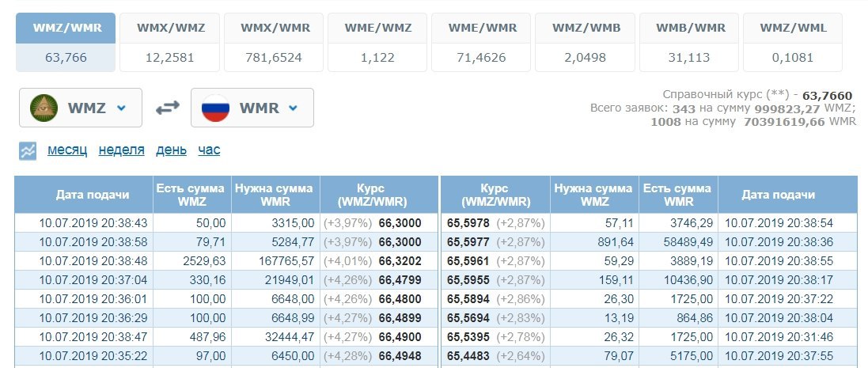Switch to the WME/WMZ pair tab
Viewport: 868px width, 368px height.
point(377,42)
